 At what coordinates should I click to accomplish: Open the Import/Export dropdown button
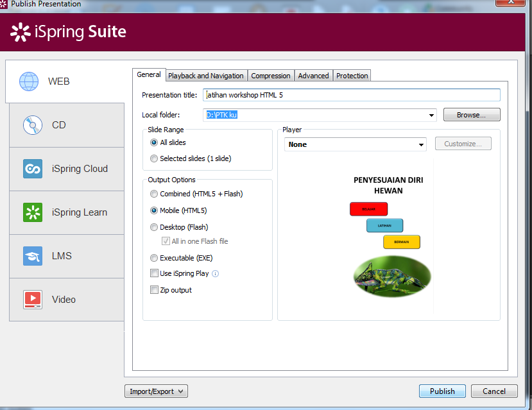click(x=156, y=391)
